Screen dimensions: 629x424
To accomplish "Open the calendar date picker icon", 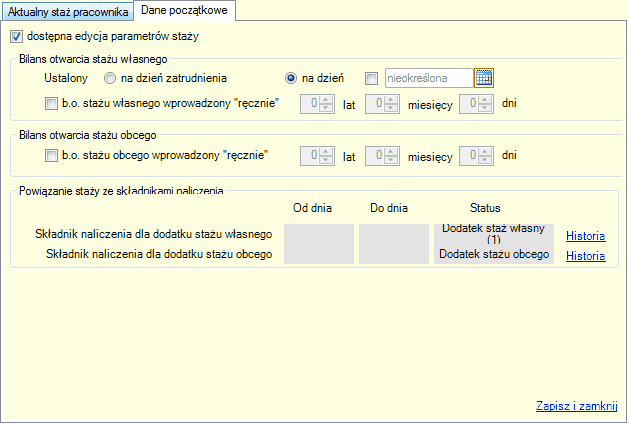I will tap(483, 78).
